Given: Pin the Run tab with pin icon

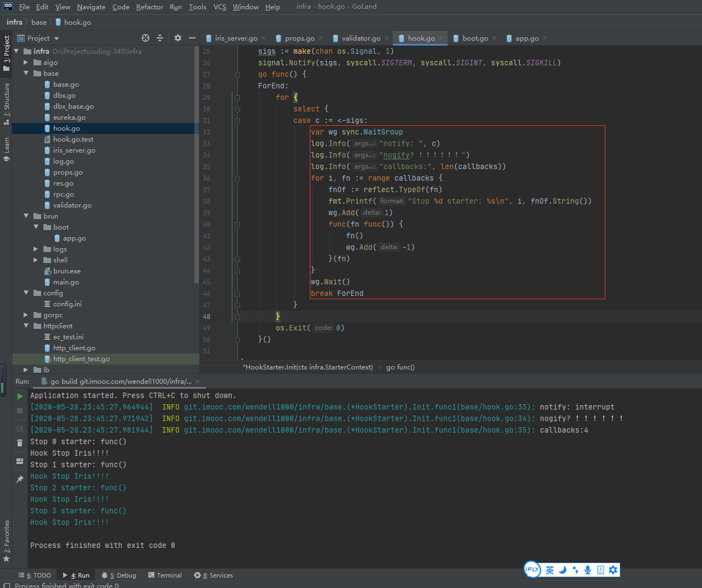Looking at the screenshot, I should (x=20, y=479).
